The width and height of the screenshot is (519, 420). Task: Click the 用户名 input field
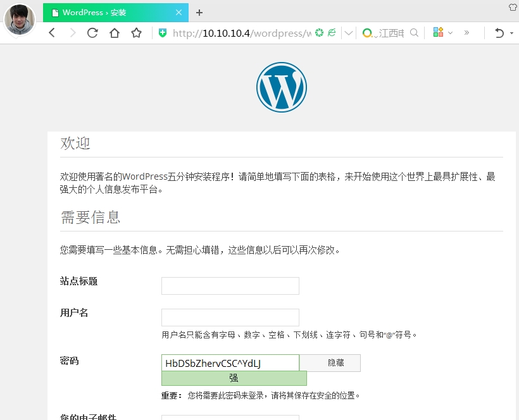pyautogui.click(x=230, y=317)
